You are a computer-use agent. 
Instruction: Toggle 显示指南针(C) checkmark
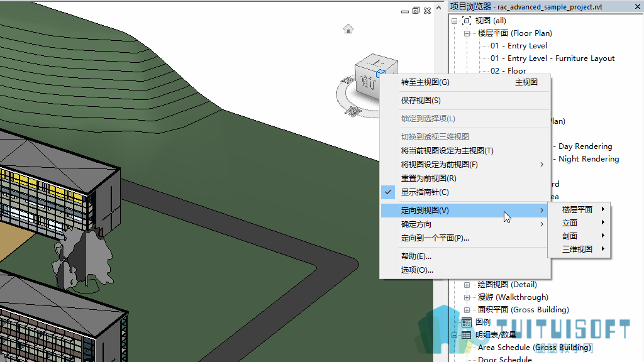pyautogui.click(x=388, y=192)
